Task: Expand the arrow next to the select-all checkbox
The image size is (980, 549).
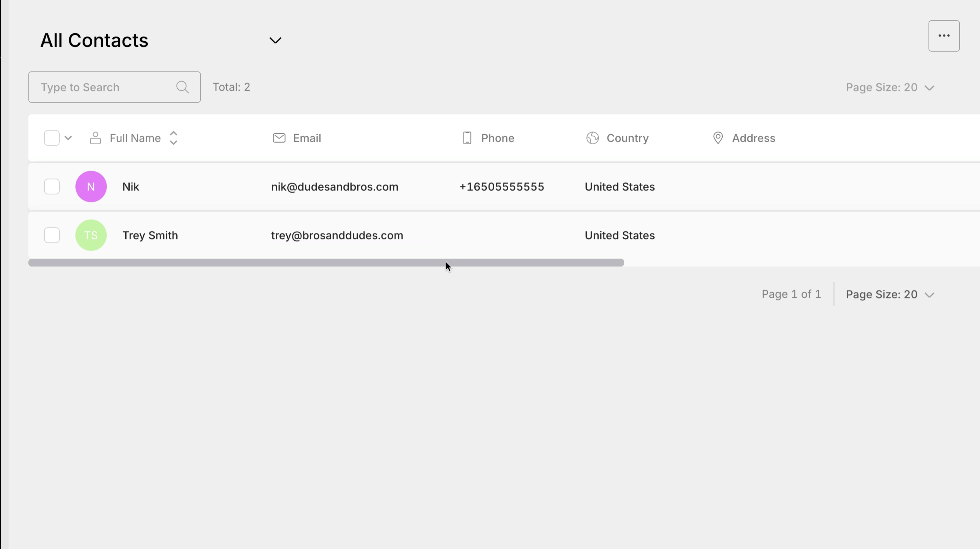Action: coord(68,138)
